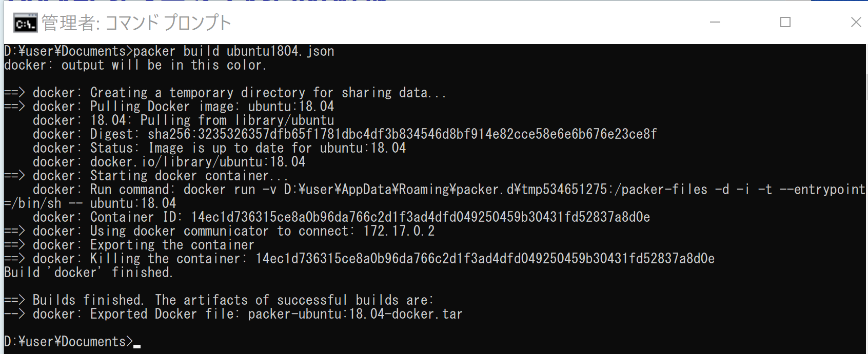Click the 管理者: コマンド プロンプト title text

(136, 23)
